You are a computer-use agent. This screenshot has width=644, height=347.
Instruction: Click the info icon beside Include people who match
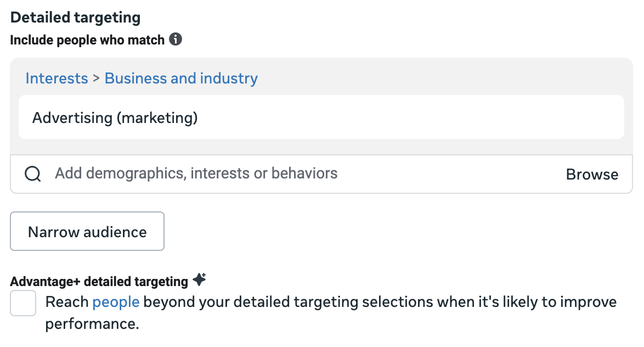pos(176,40)
